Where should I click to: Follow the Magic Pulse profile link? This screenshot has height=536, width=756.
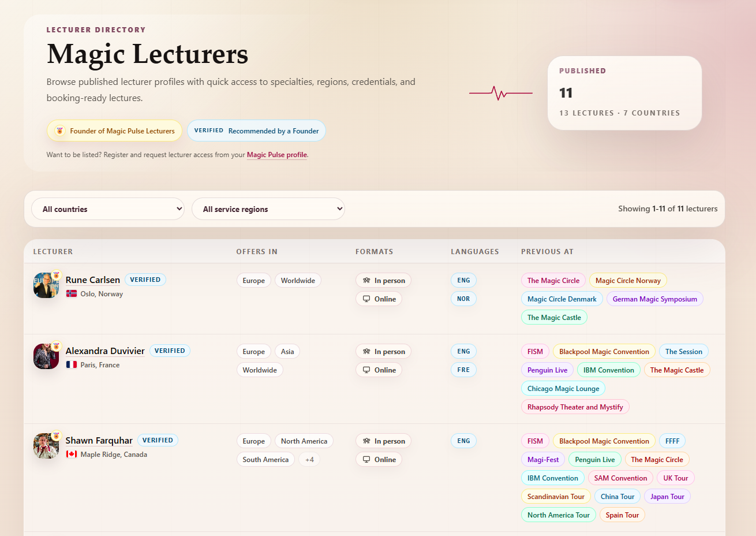(x=277, y=155)
